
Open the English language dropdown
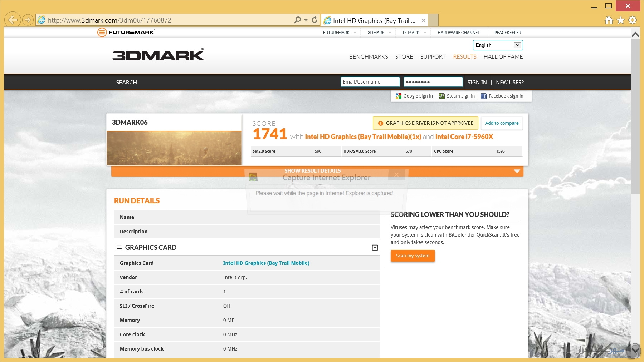498,45
